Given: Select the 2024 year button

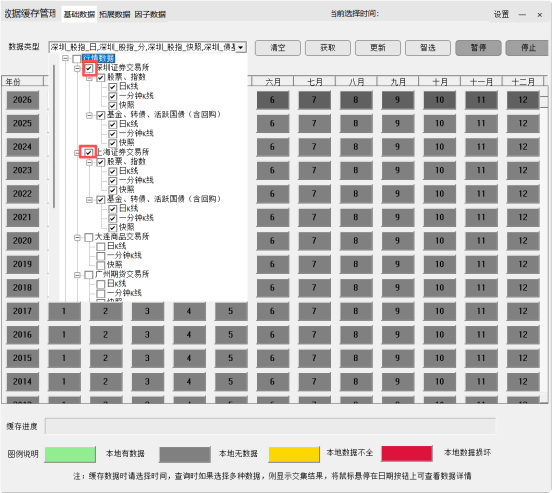Looking at the screenshot, I should pyautogui.click(x=23, y=147).
